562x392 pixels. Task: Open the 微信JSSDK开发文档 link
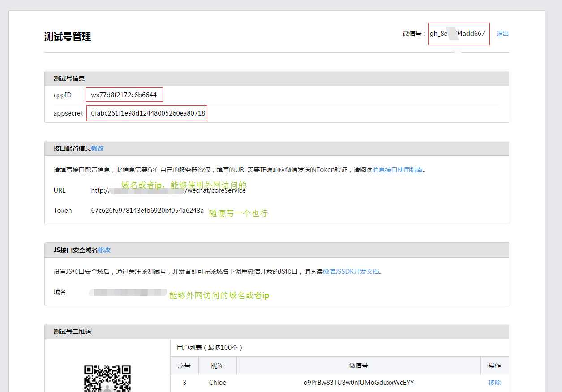tap(351, 271)
